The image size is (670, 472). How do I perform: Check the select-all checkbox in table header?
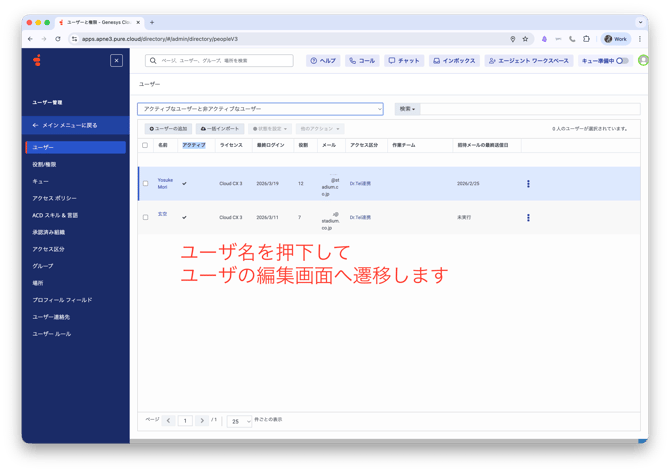(x=145, y=145)
